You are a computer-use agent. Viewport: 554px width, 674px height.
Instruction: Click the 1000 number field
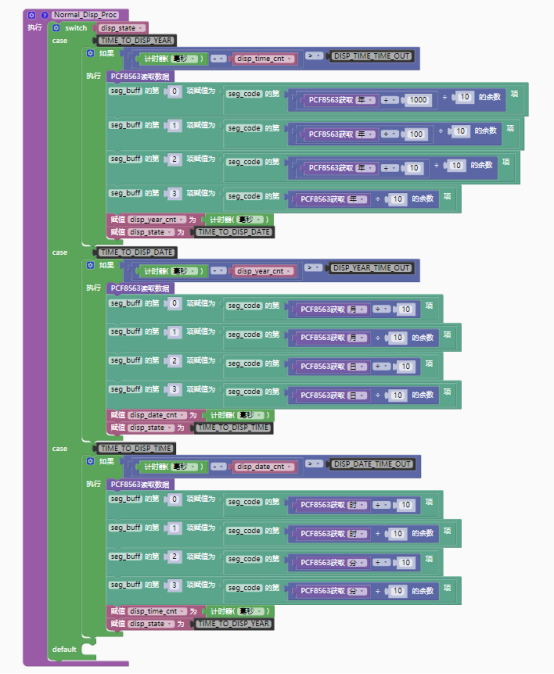[418, 100]
